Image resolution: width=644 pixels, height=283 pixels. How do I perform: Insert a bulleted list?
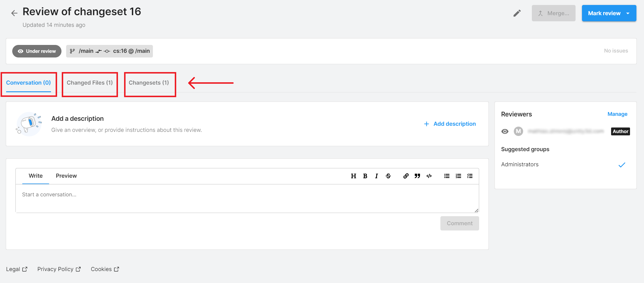point(447,176)
